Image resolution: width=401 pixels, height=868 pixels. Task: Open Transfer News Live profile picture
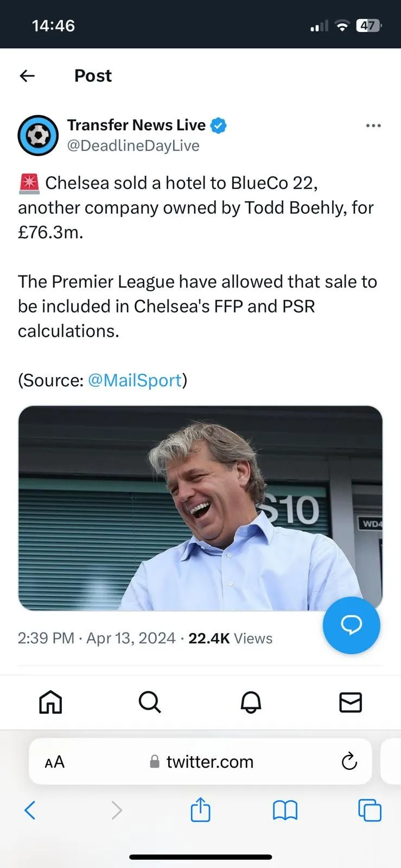38,136
